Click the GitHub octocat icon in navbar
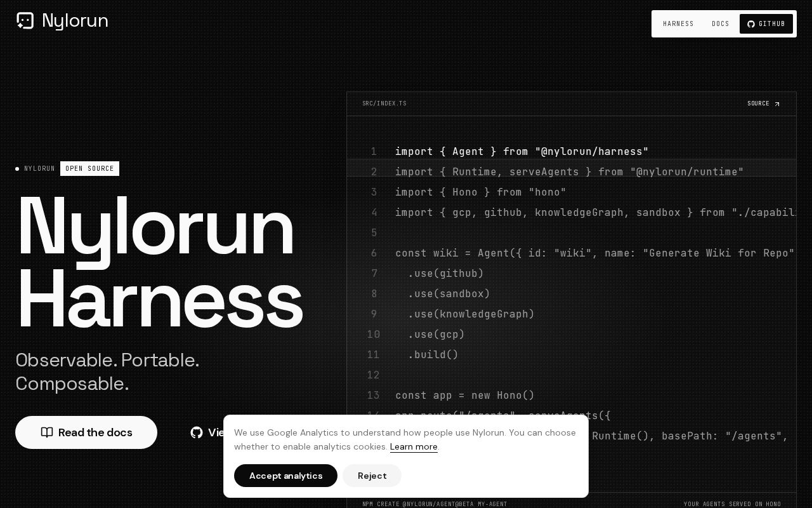The image size is (812, 508). (751, 24)
